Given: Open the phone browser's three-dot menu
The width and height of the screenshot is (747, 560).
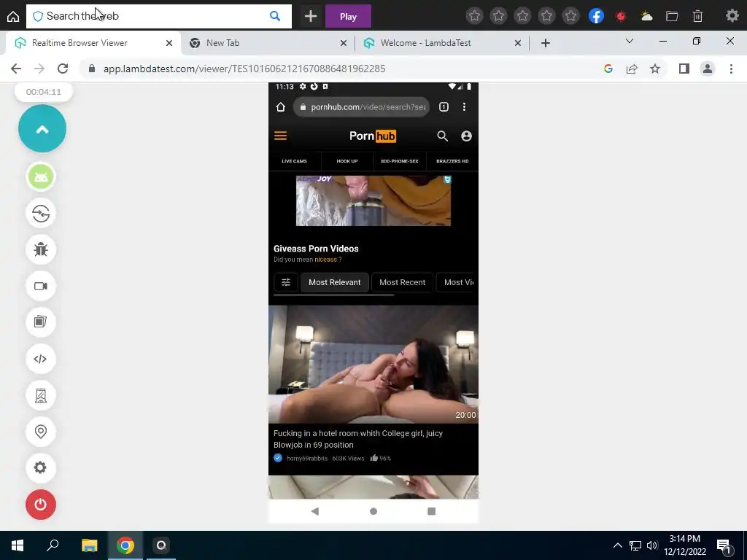Looking at the screenshot, I should click(464, 107).
